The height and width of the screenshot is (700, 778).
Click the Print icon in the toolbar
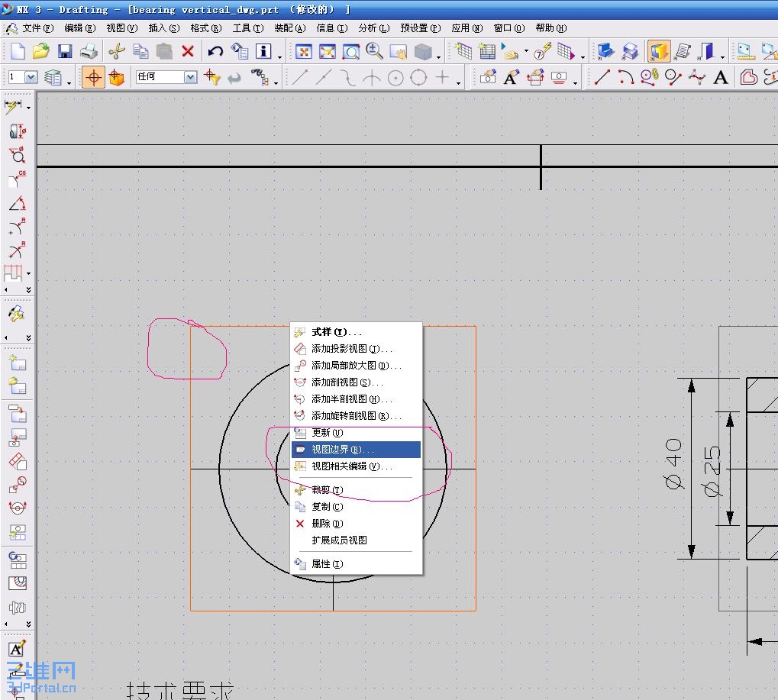[x=89, y=52]
